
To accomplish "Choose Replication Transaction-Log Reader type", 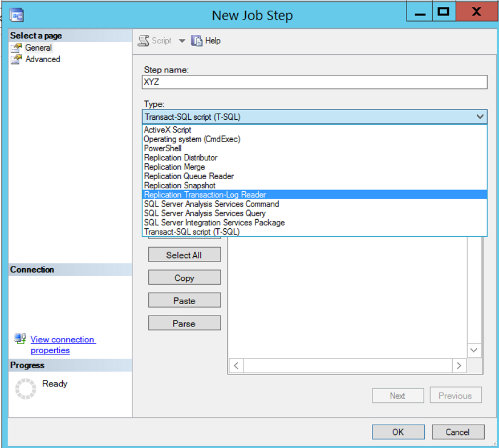I will point(314,195).
